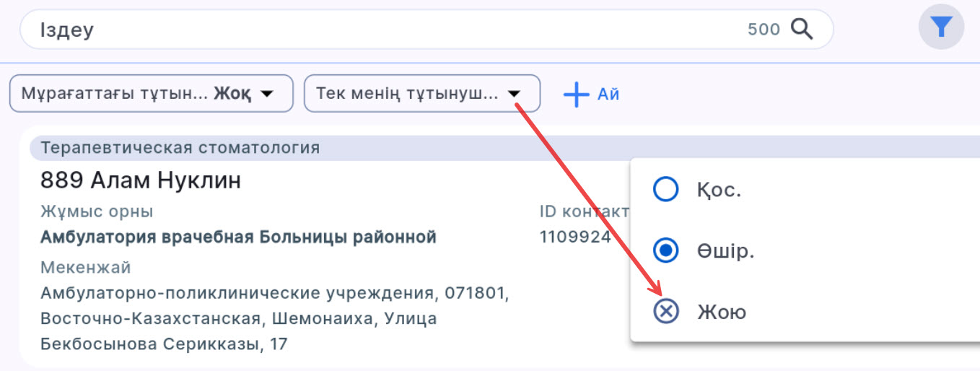Select the Өшір. radio button
Image resolution: width=980 pixels, height=371 pixels.
pyautogui.click(x=665, y=250)
